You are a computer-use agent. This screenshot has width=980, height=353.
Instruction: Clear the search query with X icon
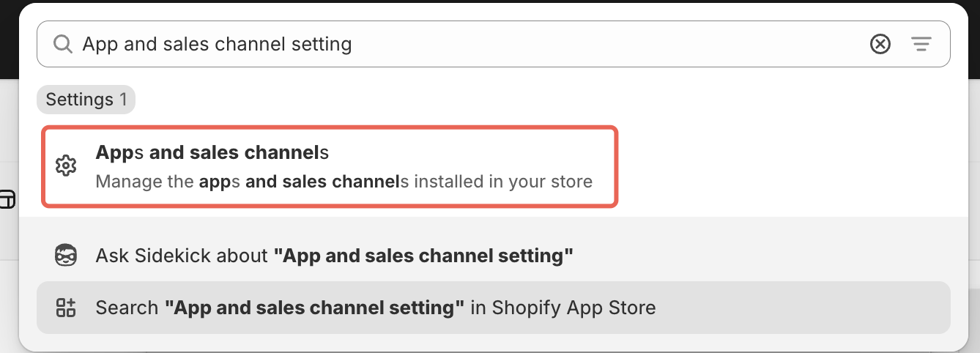[880, 45]
